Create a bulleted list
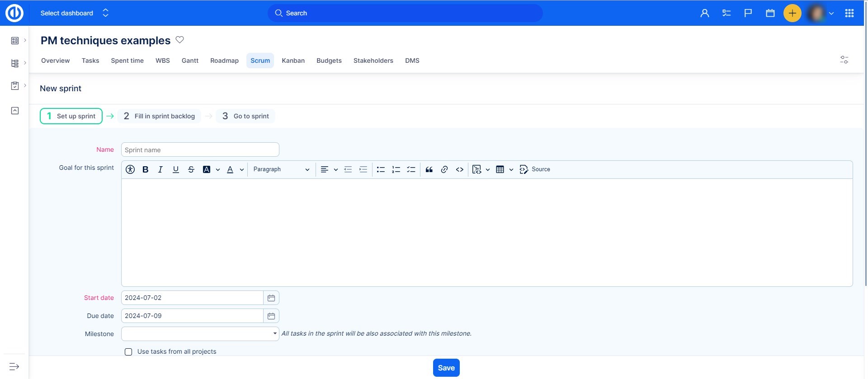The image size is (868, 379). tap(381, 169)
